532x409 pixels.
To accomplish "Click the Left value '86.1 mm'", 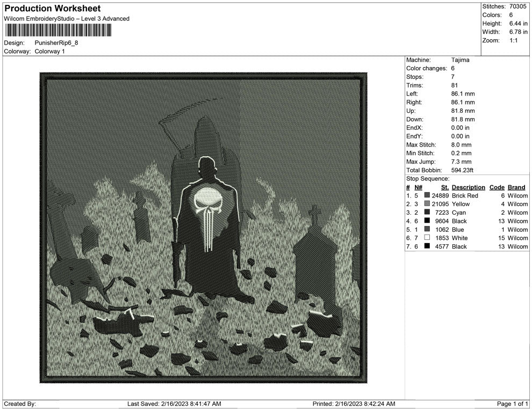I will coord(463,94).
